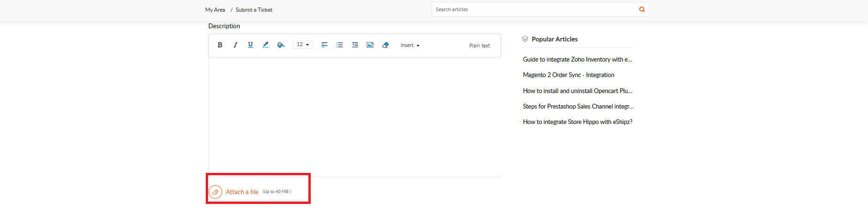Clear formatting with eraser icon
This screenshot has height=210, width=868.
coord(385,45)
